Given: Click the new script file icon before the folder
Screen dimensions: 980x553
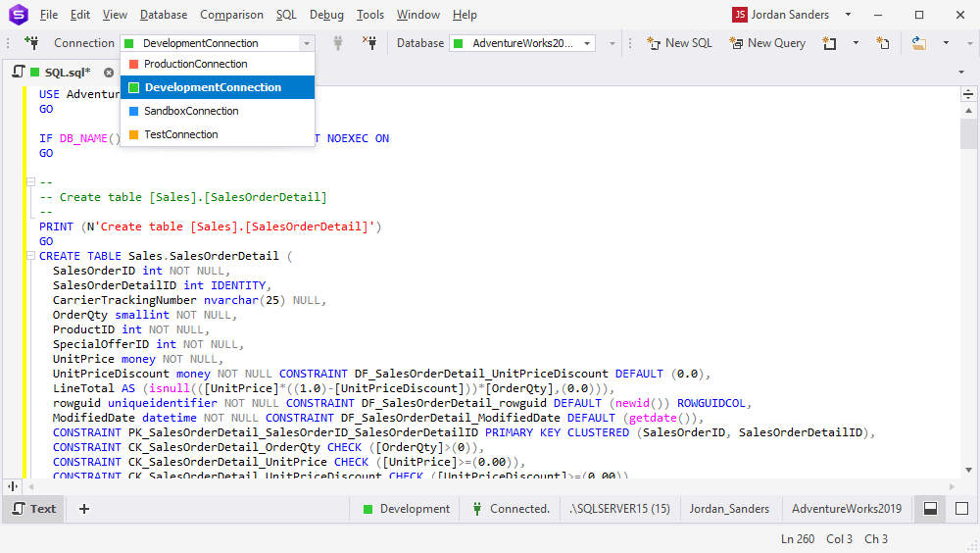Looking at the screenshot, I should point(883,43).
